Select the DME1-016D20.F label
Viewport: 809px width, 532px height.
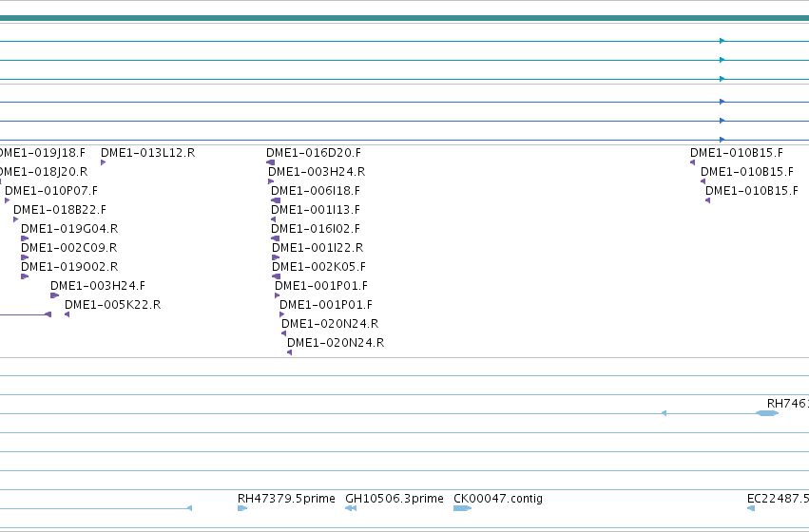(x=314, y=153)
